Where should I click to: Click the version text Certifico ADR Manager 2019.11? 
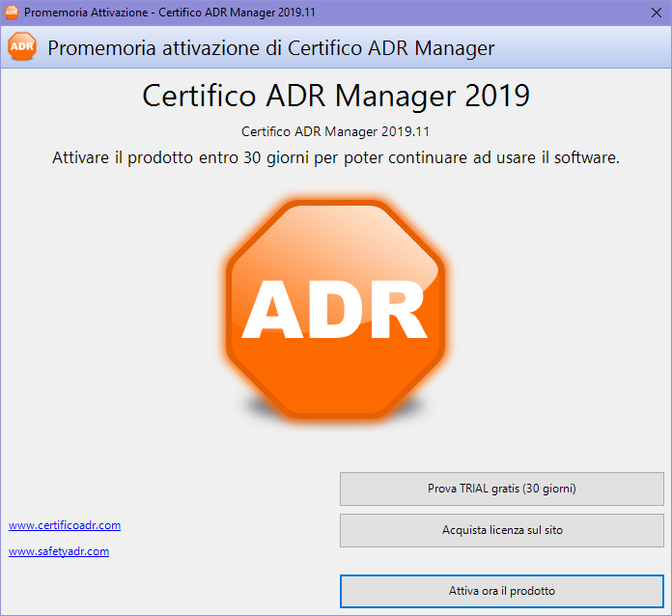click(336, 131)
